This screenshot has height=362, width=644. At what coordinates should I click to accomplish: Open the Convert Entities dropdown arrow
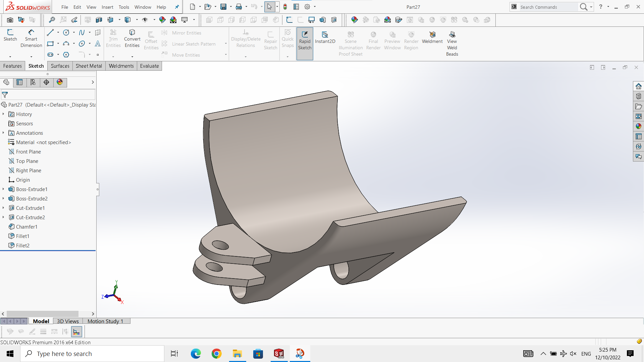click(132, 57)
